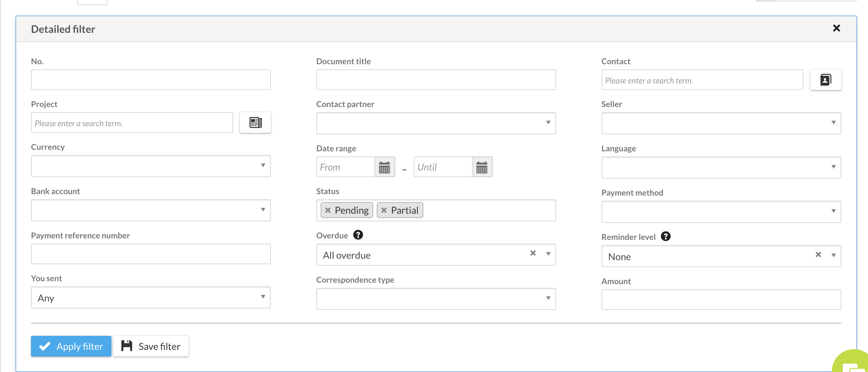Focus the Payment reference number field
The image size is (868, 372).
(x=151, y=254)
